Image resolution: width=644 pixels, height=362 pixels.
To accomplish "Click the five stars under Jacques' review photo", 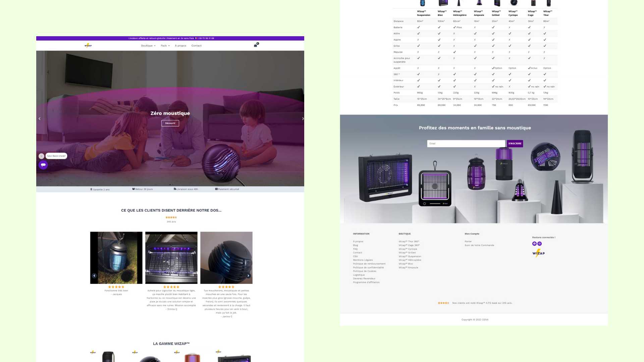I will pos(116,287).
